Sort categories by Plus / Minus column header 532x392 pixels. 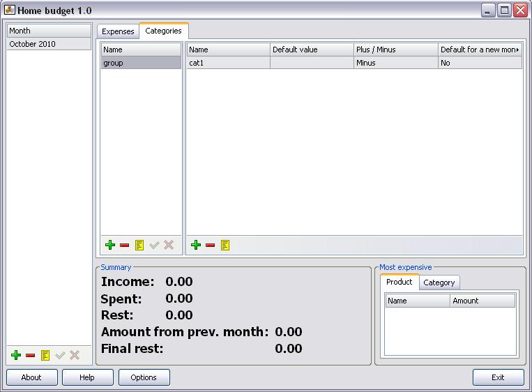click(x=395, y=50)
